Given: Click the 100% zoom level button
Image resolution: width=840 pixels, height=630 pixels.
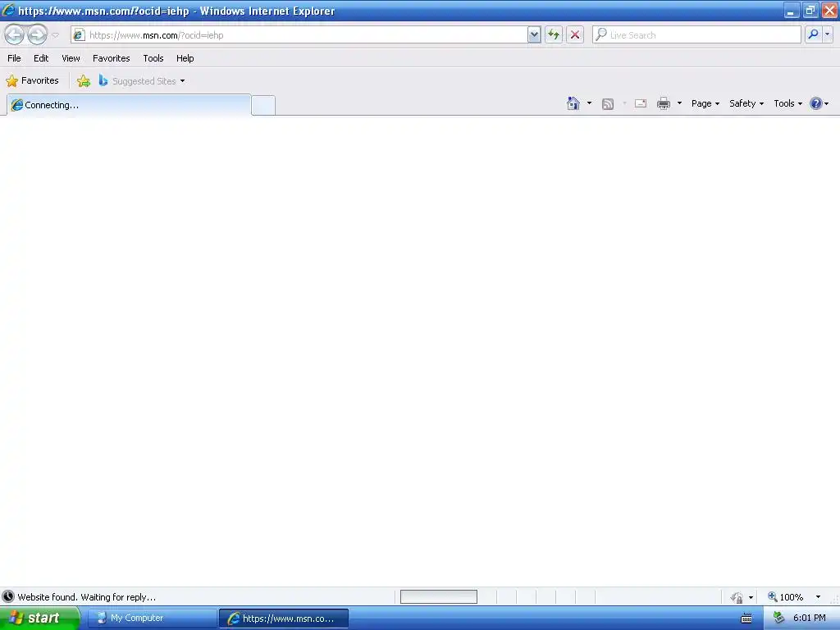Looking at the screenshot, I should (786, 597).
